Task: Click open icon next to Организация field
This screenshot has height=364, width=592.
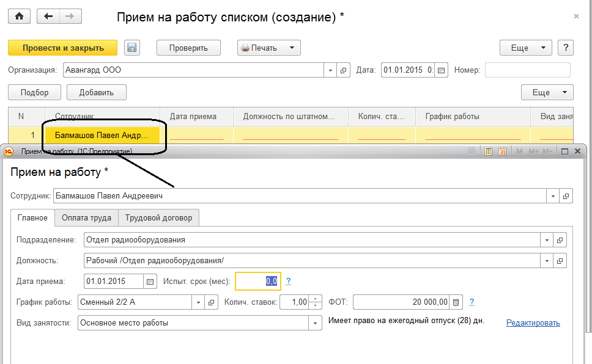Action: click(x=343, y=70)
